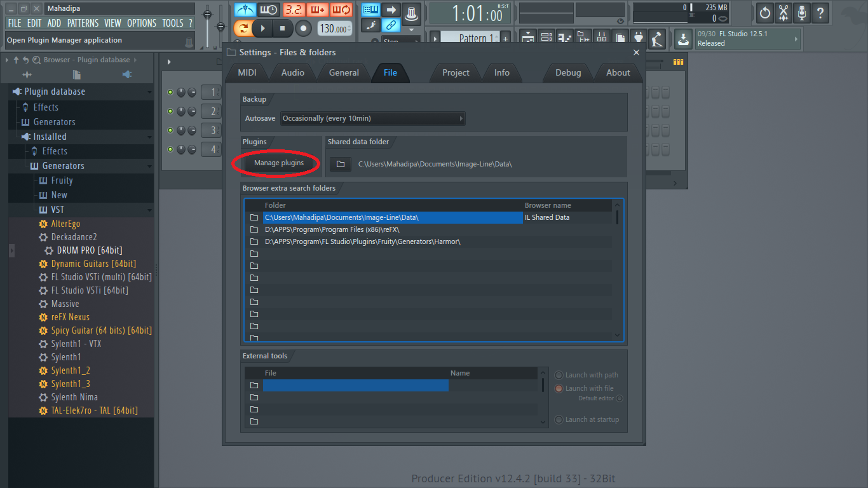Toggle overdub/blend recording icon
868x488 pixels.
point(317,10)
